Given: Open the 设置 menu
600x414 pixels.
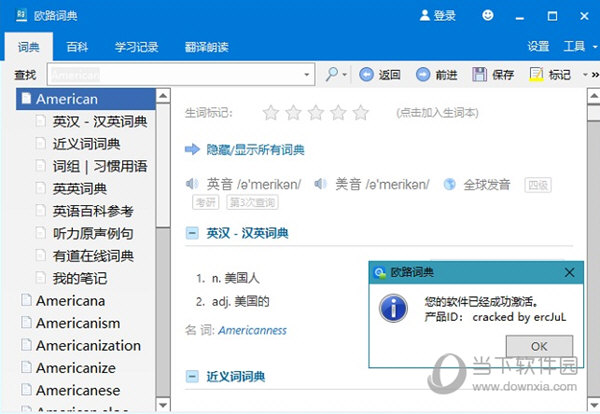Looking at the screenshot, I should click(x=538, y=46).
